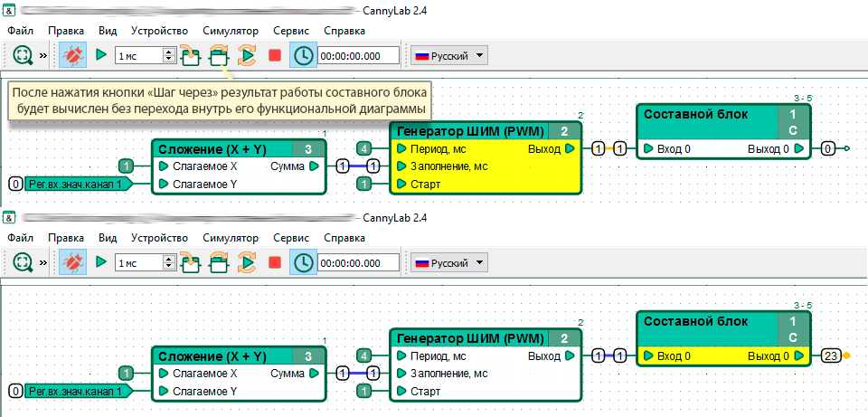Open the Русский language dropdown in bottom window
The image size is (868, 417).
(x=449, y=262)
